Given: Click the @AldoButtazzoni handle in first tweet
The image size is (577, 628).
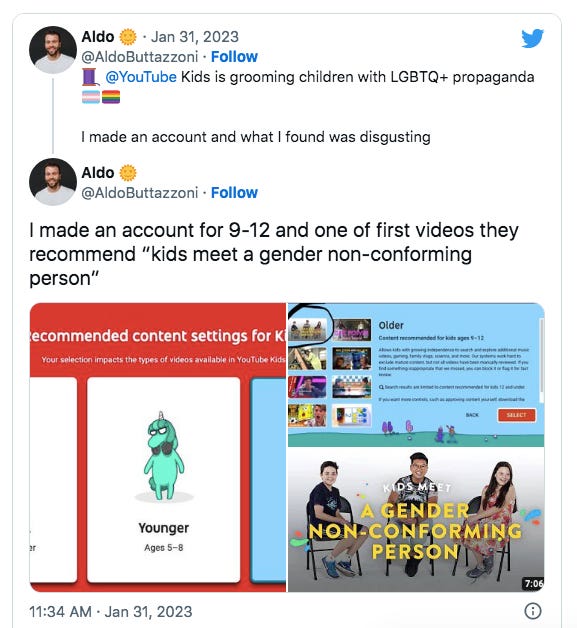Looking at the screenshot, I should (140, 57).
